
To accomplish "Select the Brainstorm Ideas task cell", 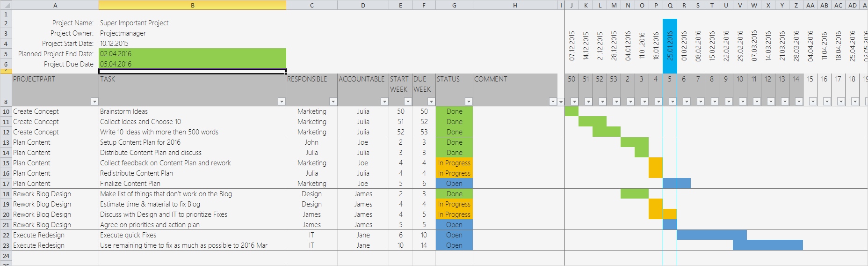I will point(124,111).
